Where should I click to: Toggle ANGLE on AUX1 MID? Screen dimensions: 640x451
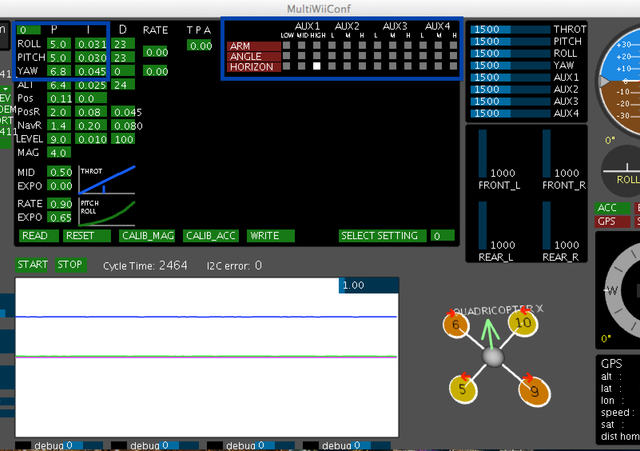coord(302,56)
